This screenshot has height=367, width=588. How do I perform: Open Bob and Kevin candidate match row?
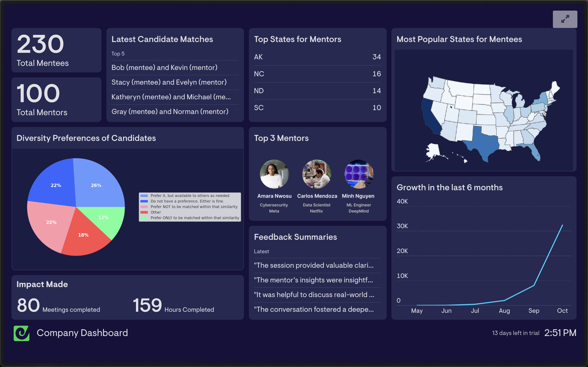[x=165, y=67]
